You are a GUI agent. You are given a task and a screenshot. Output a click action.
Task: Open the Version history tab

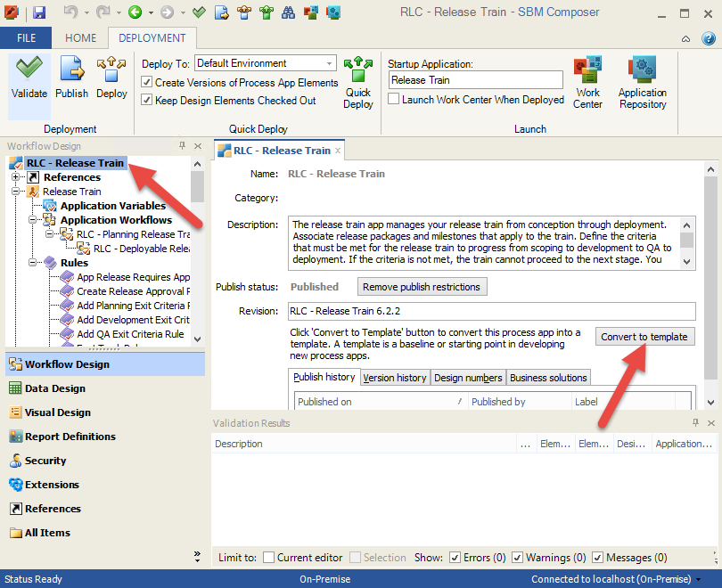tap(395, 378)
